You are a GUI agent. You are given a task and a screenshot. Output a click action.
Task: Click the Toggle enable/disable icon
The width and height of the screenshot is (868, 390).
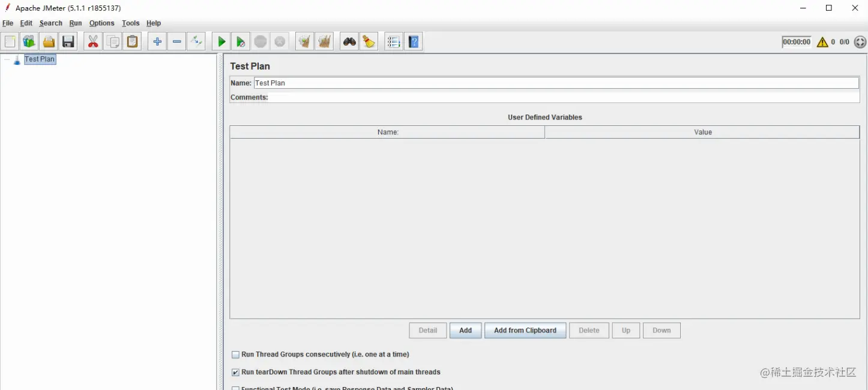(x=196, y=41)
